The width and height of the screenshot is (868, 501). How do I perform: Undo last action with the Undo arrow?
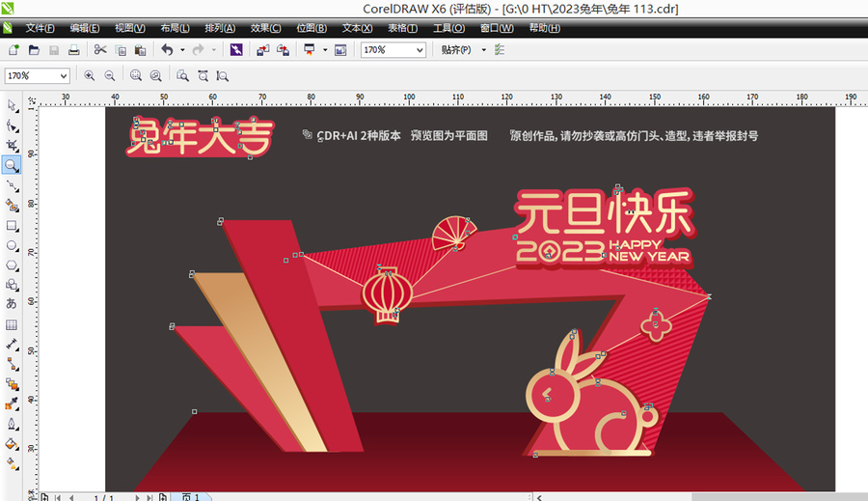click(x=167, y=50)
